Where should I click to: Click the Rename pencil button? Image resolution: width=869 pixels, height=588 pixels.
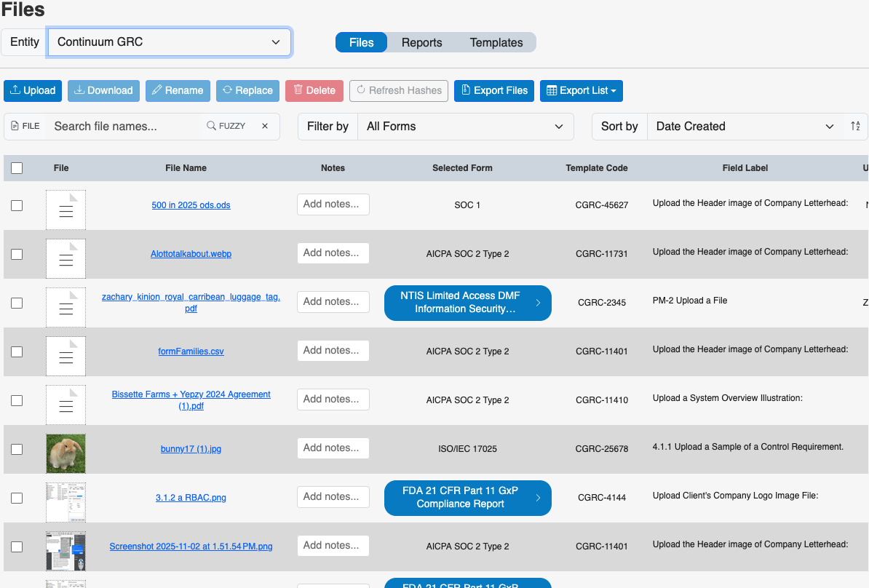click(x=178, y=90)
